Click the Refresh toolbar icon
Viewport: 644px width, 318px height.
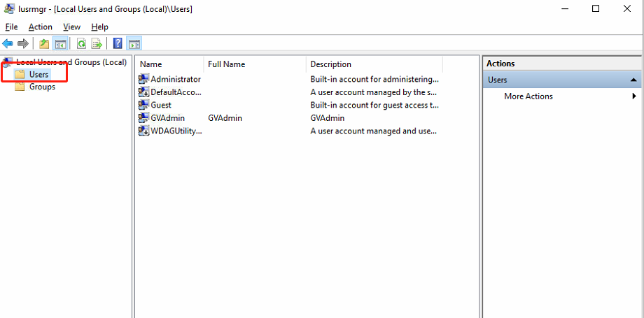82,43
